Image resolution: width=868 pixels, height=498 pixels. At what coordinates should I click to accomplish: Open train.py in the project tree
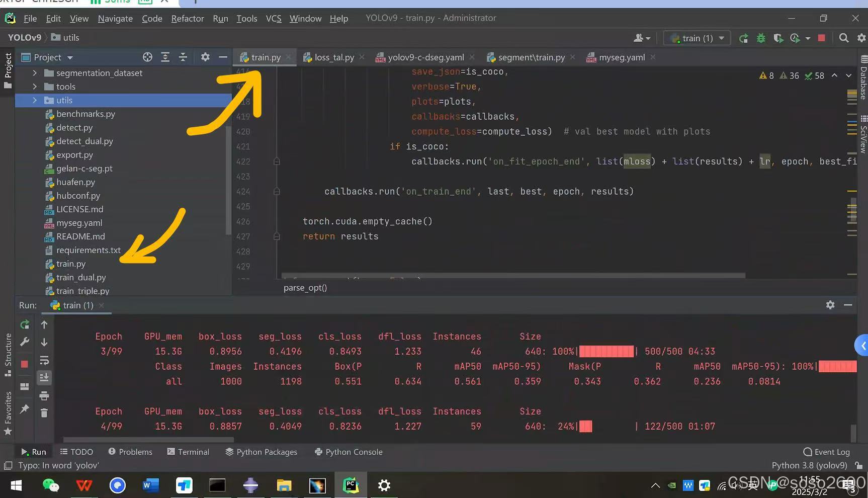71,264
